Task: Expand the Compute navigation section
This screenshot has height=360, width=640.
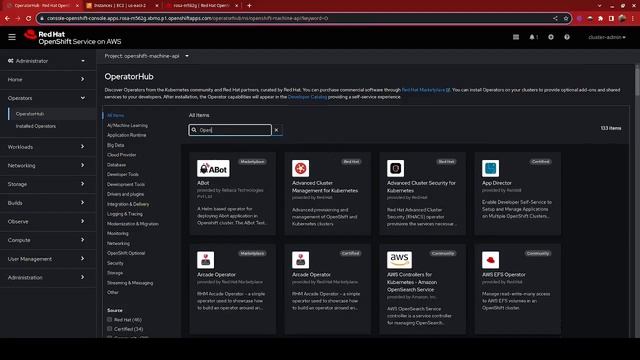Action: (47, 240)
